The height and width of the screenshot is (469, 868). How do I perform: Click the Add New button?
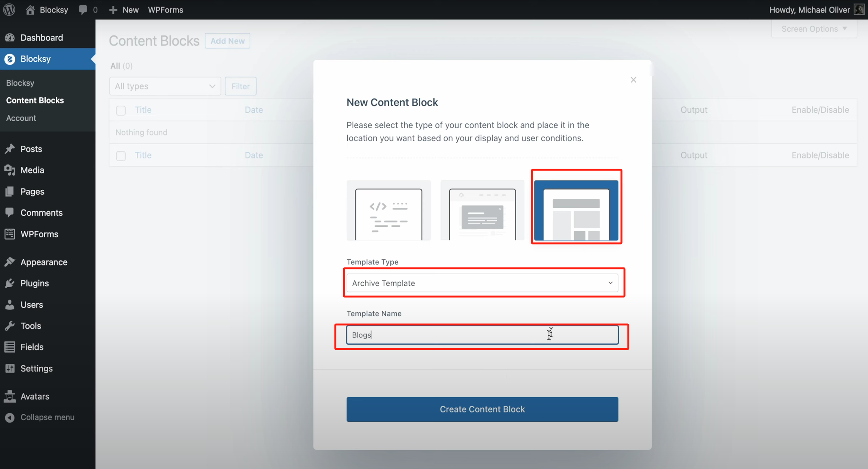227,41
